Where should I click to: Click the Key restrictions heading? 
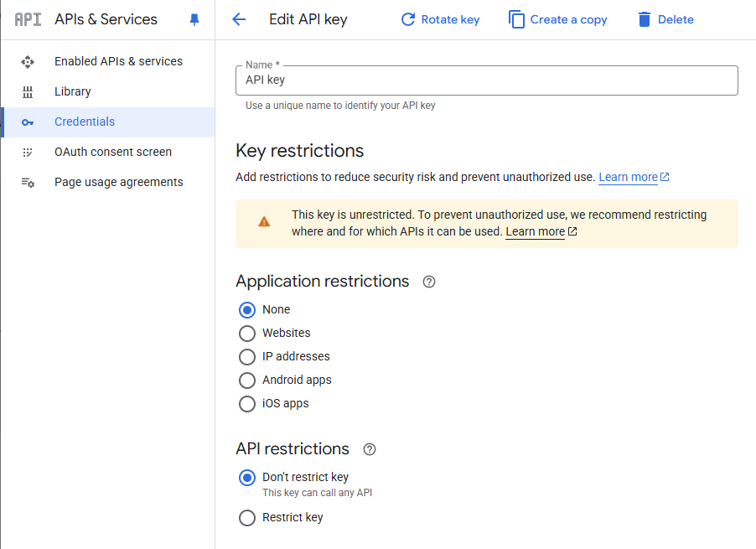tap(299, 151)
